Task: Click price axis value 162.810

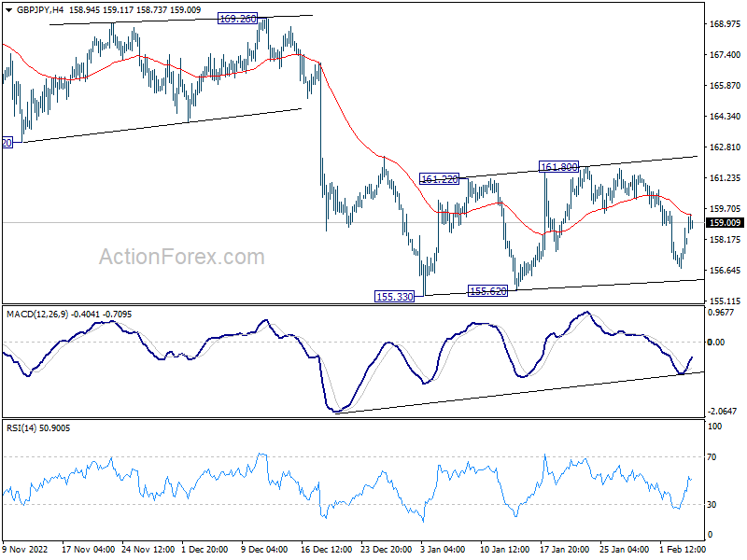Action: [726, 147]
